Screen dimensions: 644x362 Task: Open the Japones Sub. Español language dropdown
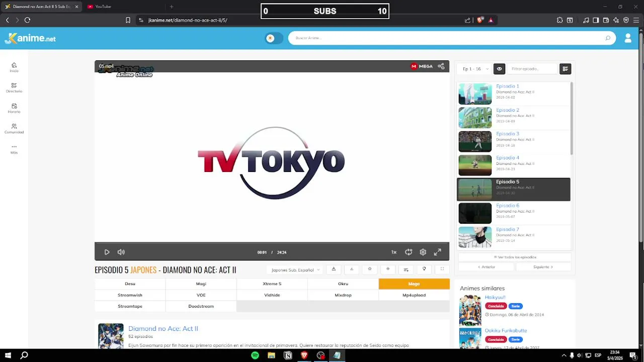tap(295, 270)
